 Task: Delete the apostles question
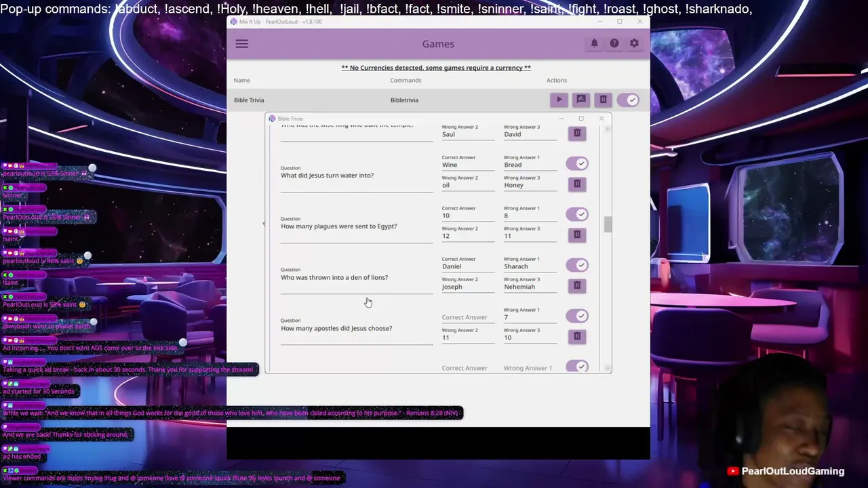577,336
